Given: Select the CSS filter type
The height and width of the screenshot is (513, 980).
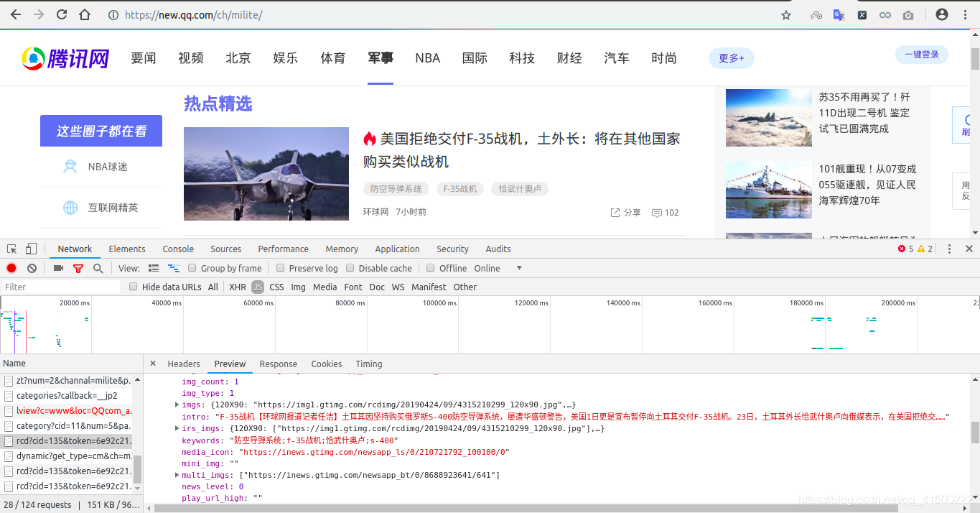Looking at the screenshot, I should point(276,287).
